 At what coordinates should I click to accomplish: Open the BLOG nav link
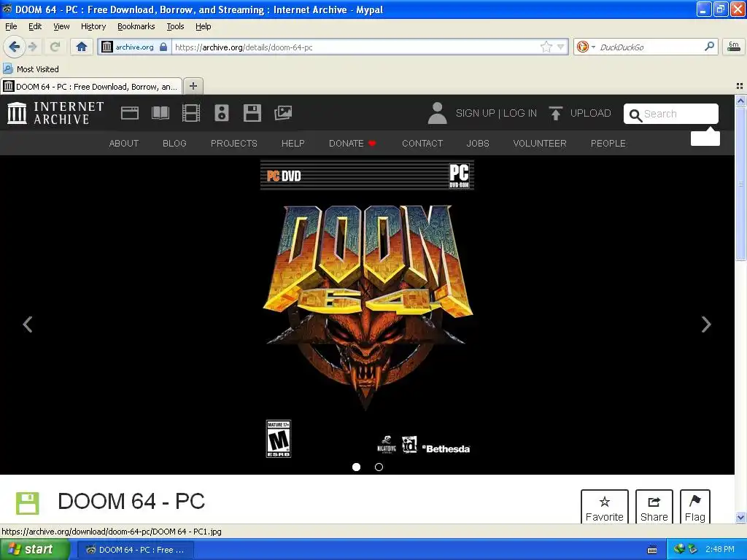coord(174,144)
